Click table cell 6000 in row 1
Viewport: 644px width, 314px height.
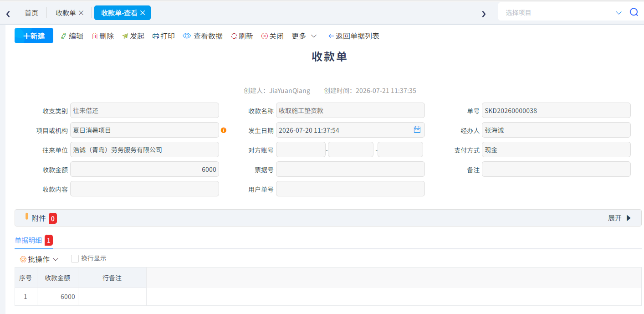[x=57, y=297]
